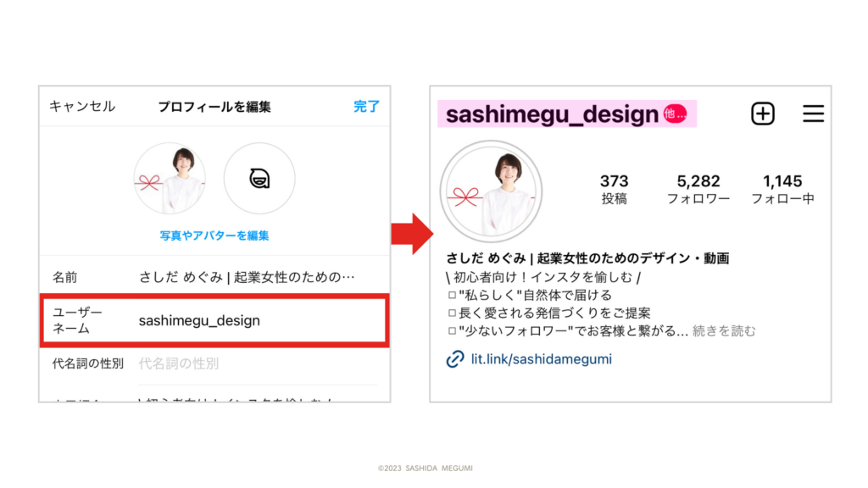Click the 名前 label

coord(64,277)
